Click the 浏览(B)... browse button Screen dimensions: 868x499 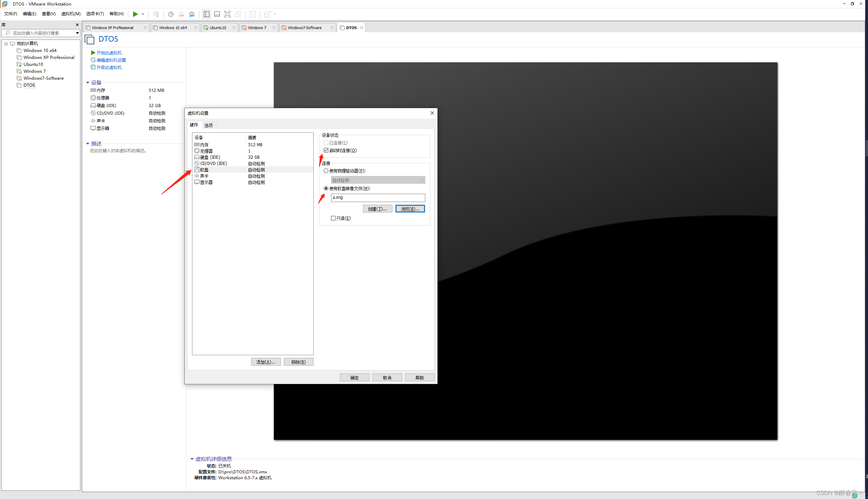pos(410,209)
